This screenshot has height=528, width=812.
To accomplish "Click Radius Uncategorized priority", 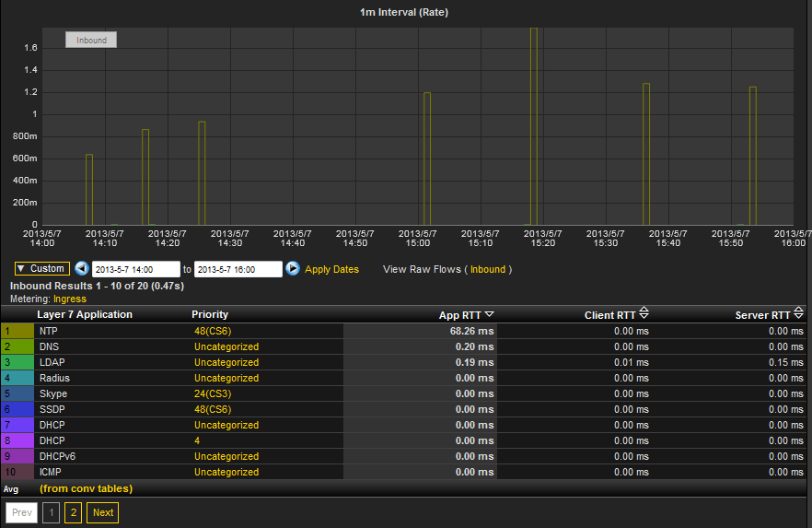I will [x=226, y=378].
